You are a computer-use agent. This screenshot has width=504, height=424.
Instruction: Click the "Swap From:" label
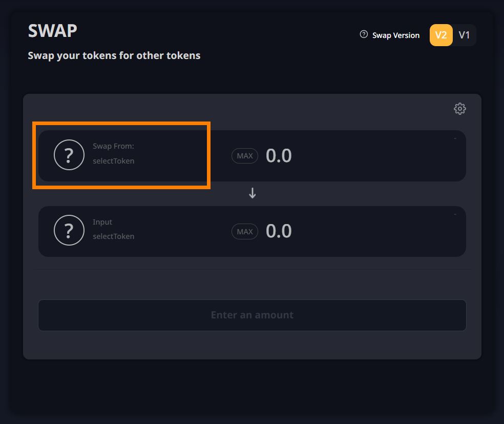click(113, 146)
